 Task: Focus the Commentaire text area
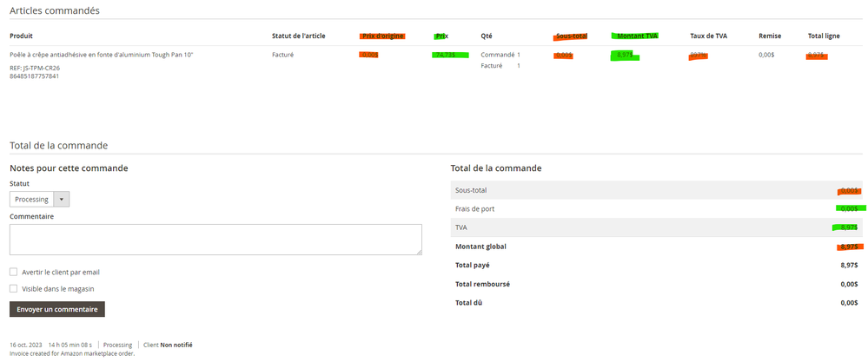215,240
